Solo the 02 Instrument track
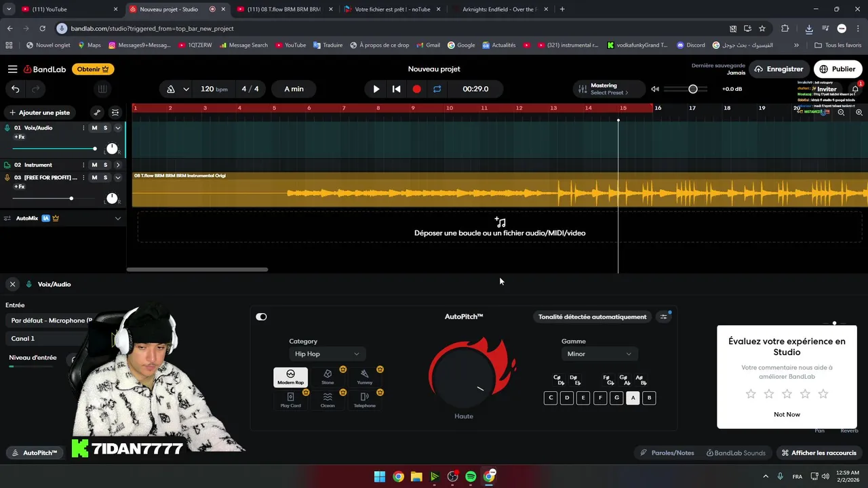The height and width of the screenshot is (488, 868). [105, 165]
